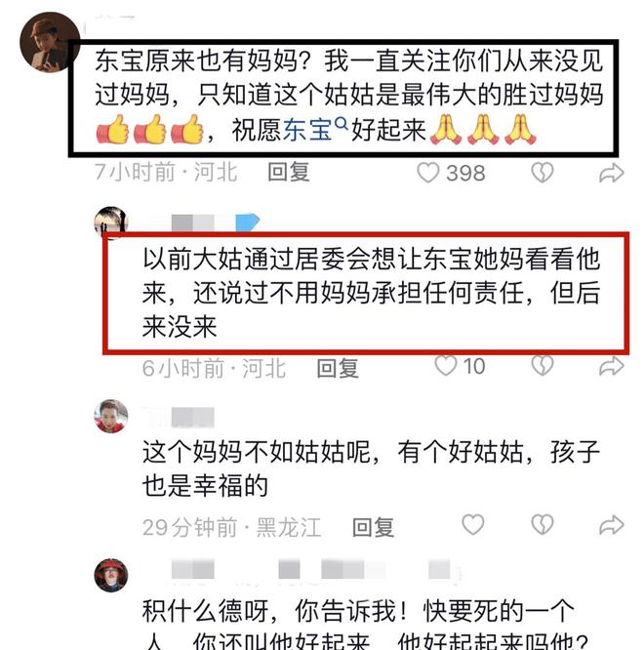Open avatar of red-hat commenter
The height and width of the screenshot is (650, 644).
110,576
